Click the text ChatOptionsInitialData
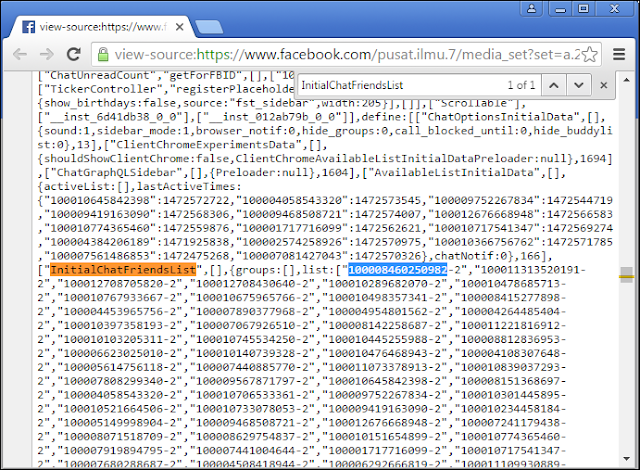 [x=500, y=117]
